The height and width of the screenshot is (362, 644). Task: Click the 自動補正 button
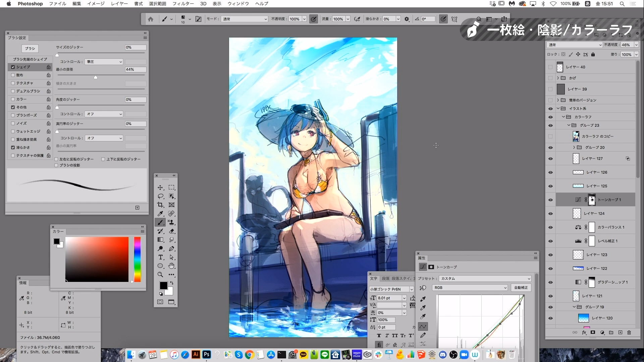pyautogui.click(x=521, y=288)
